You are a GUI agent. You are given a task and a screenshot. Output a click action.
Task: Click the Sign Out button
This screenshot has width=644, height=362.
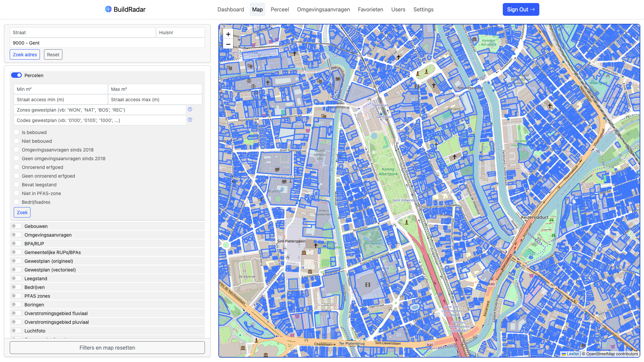click(x=521, y=9)
